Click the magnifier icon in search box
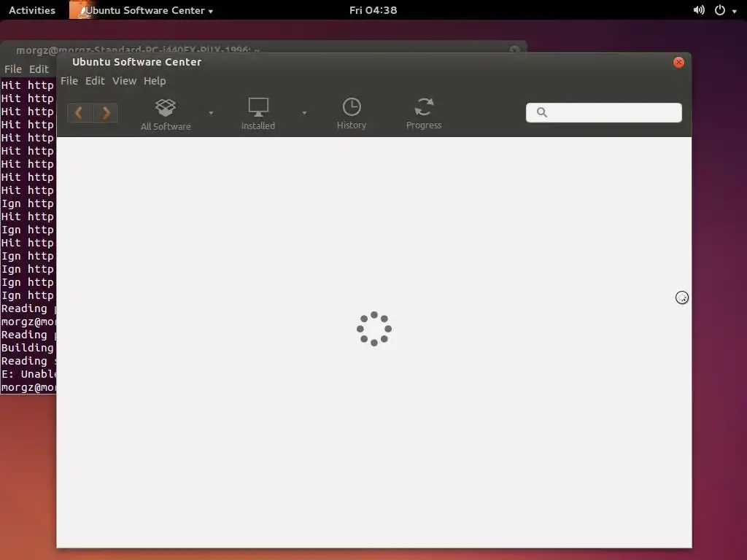 pos(542,112)
